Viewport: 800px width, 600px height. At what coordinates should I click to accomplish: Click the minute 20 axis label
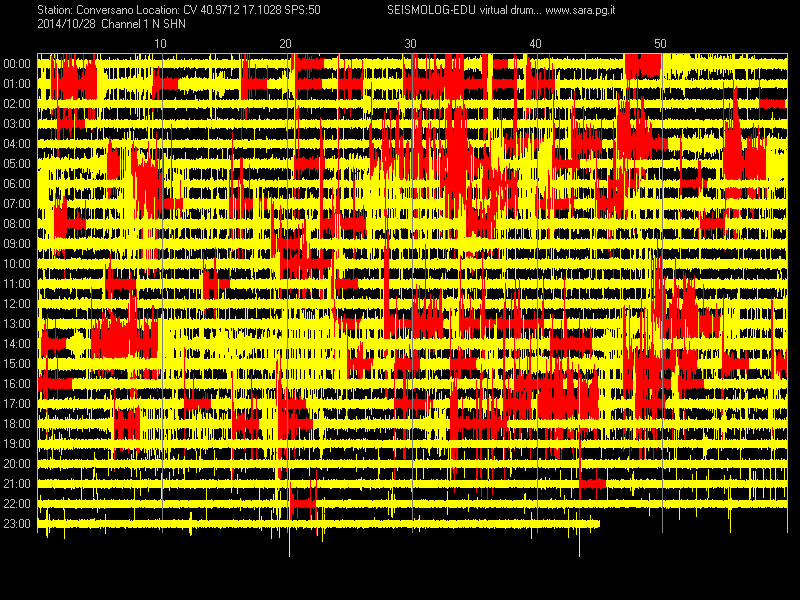point(285,44)
